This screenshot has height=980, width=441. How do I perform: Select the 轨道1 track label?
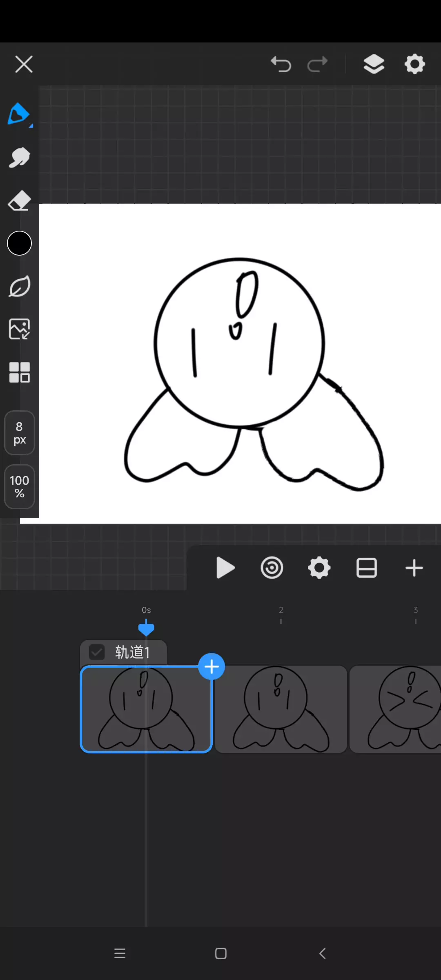coord(132,652)
